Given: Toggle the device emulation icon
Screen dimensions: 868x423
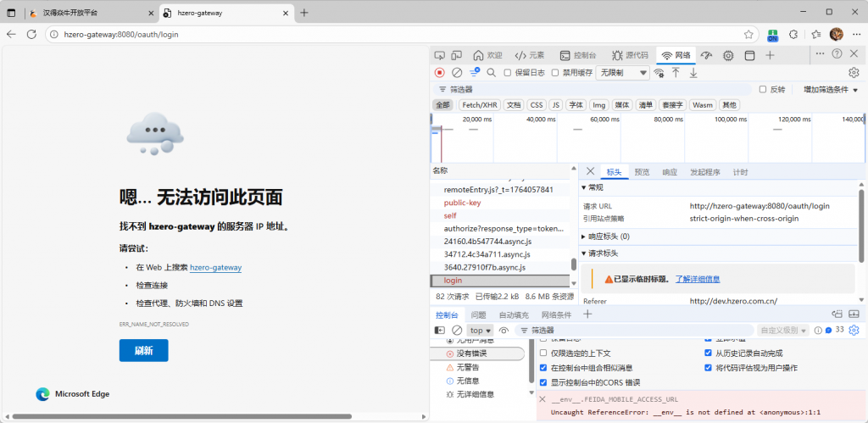Looking at the screenshot, I should point(459,55).
